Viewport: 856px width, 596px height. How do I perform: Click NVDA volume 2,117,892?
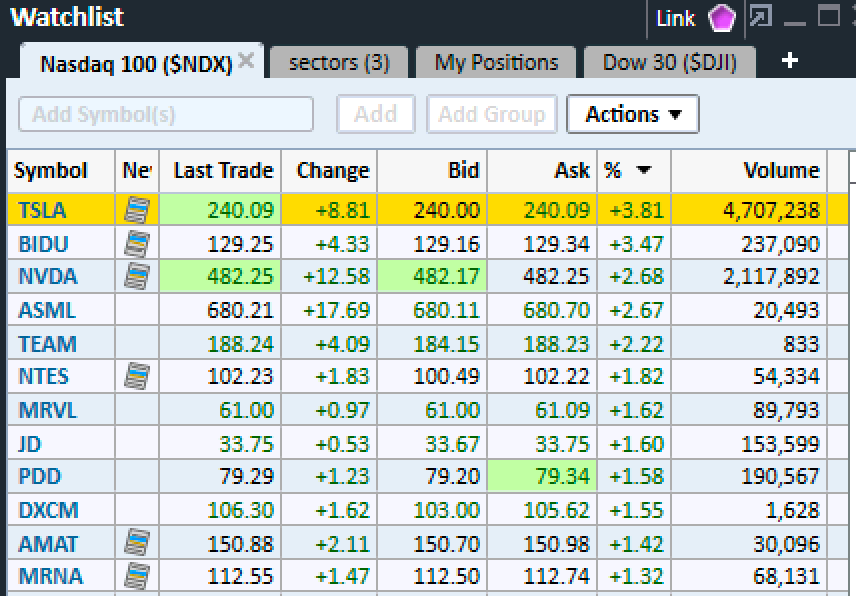click(x=771, y=276)
